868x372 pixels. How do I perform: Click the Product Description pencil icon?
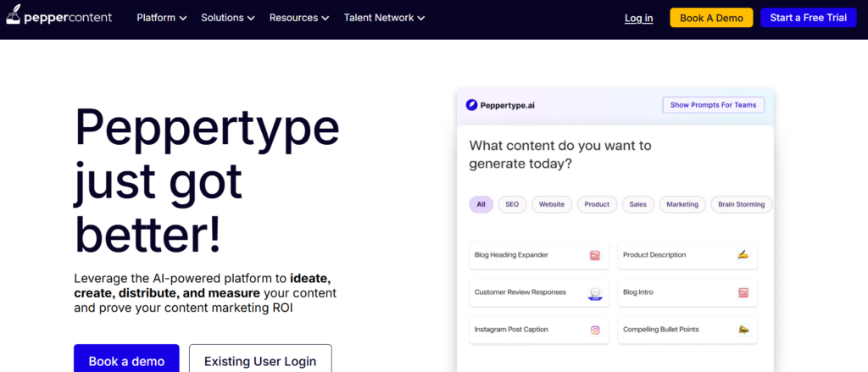click(743, 255)
